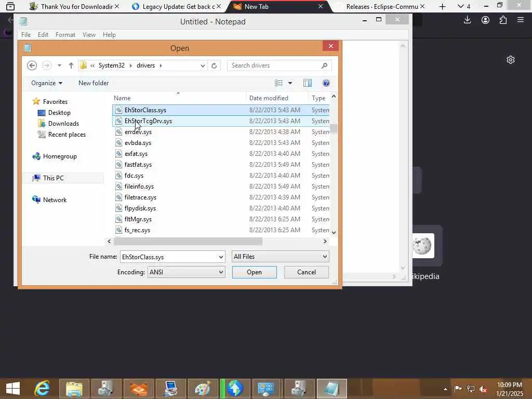Select the file evbda.sys
532x399 pixels.
(x=220, y=143)
